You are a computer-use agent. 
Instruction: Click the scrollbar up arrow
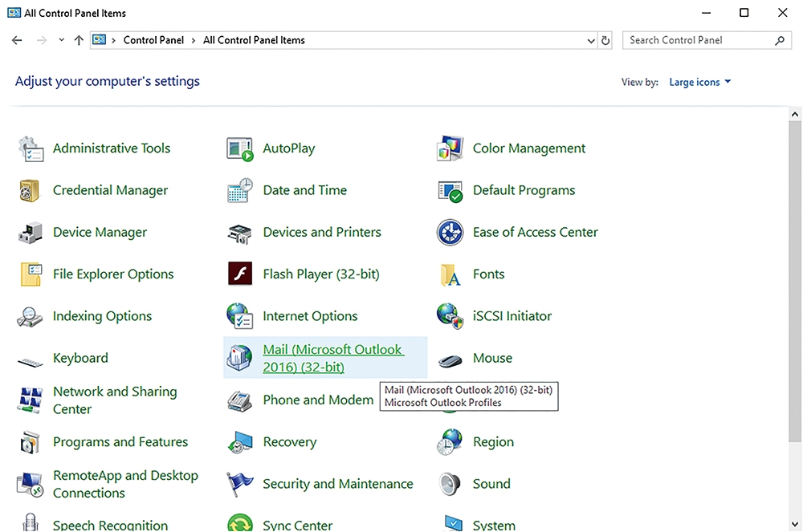795,114
